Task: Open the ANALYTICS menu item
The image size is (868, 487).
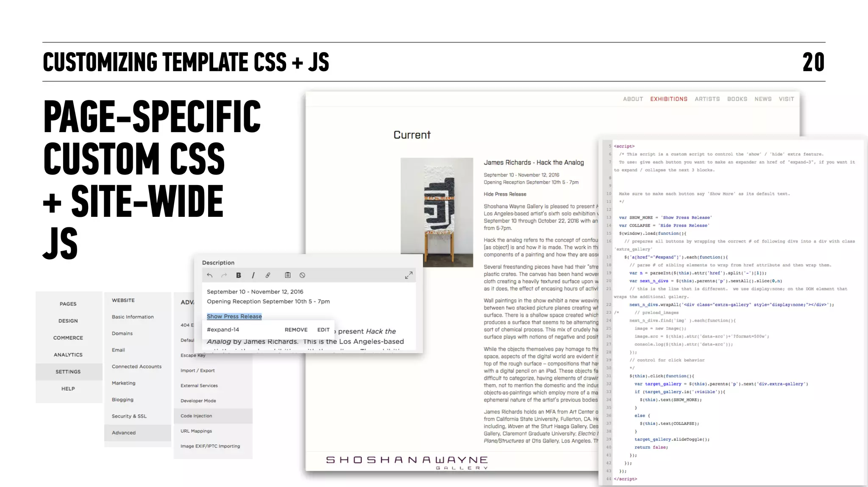Action: [x=68, y=354]
